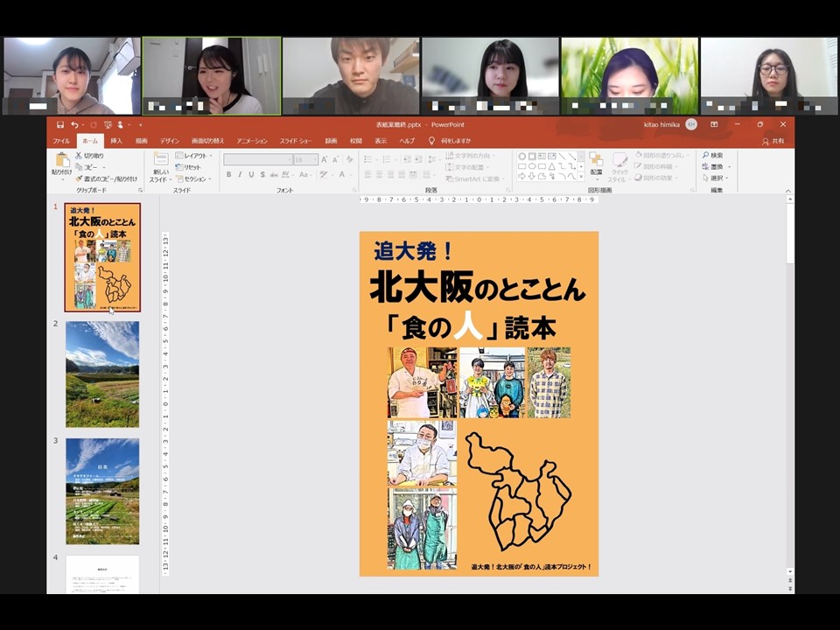Switch to the Insert (挿入) ribbon tab
The height and width of the screenshot is (630, 840).
pos(116,141)
